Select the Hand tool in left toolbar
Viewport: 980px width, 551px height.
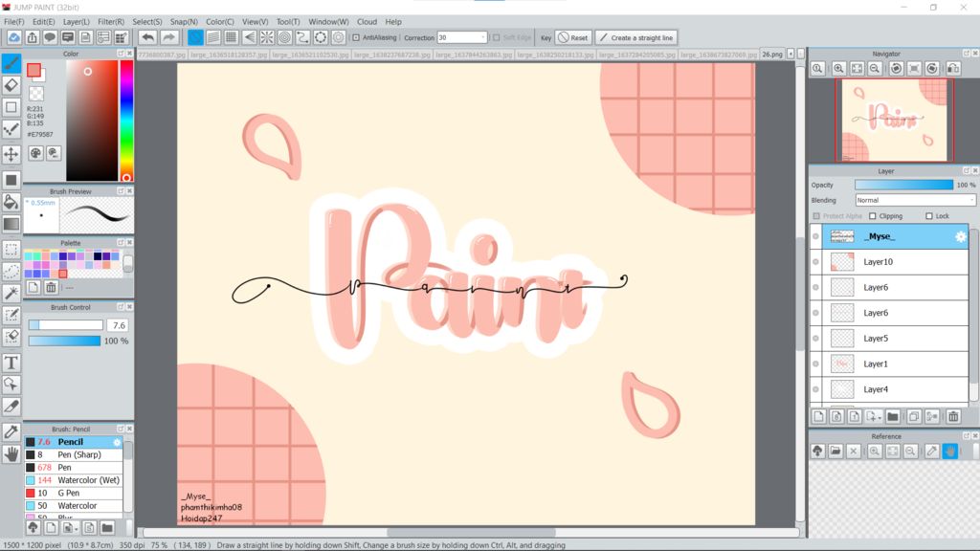pos(11,454)
